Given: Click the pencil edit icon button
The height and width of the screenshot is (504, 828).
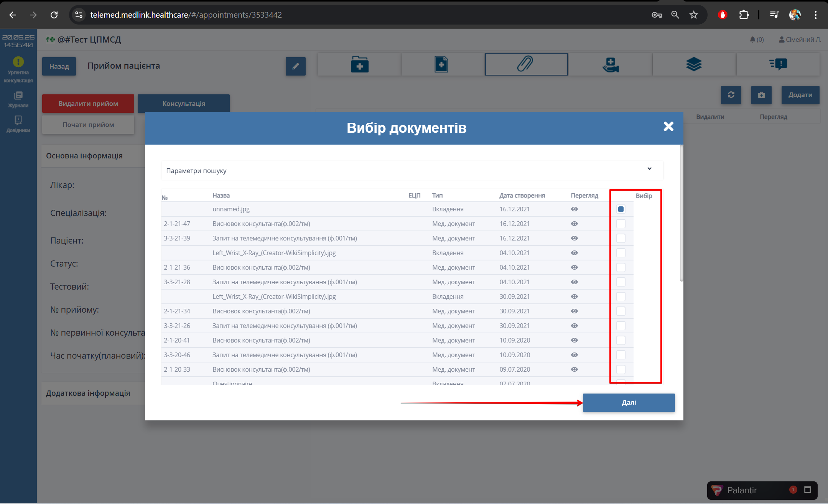Looking at the screenshot, I should point(295,66).
